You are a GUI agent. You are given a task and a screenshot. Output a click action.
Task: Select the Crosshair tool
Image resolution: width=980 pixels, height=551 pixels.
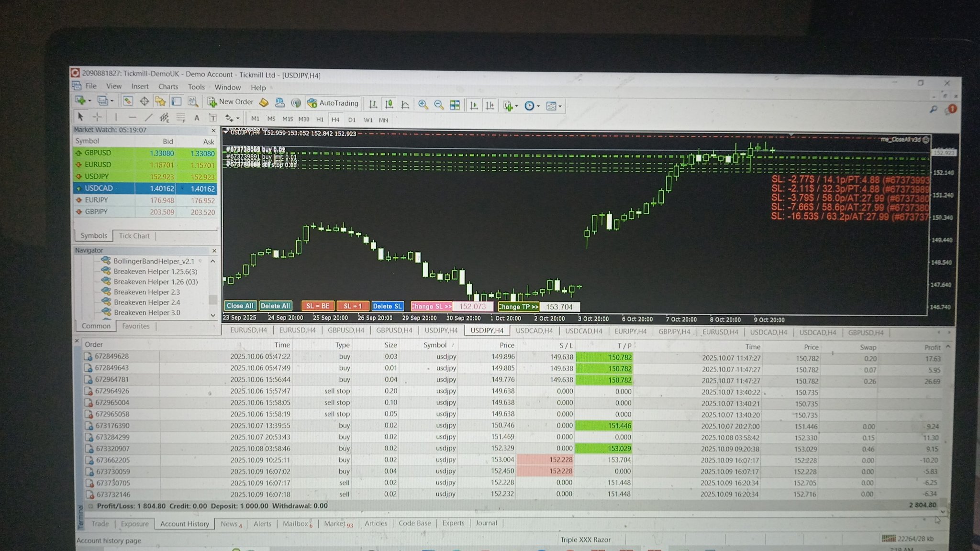click(97, 117)
